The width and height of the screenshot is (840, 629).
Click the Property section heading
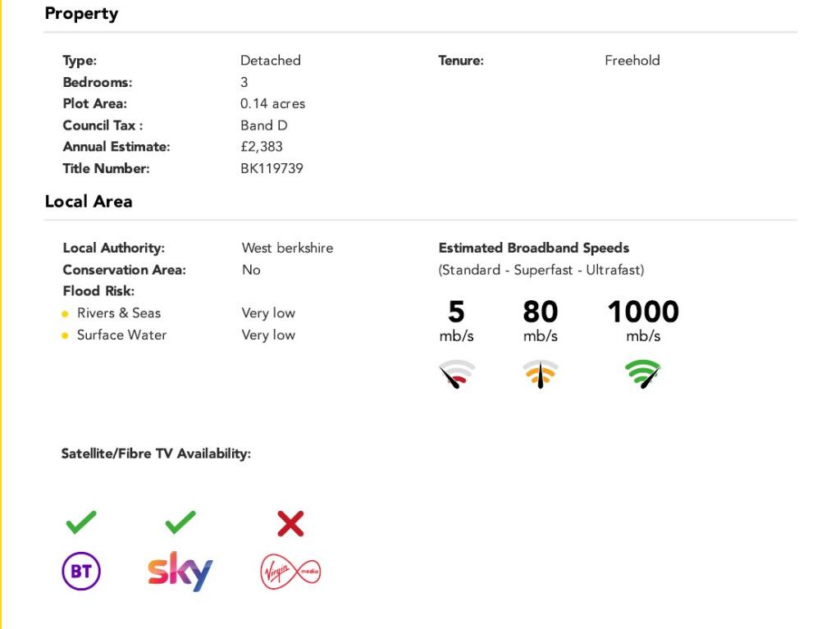(81, 14)
